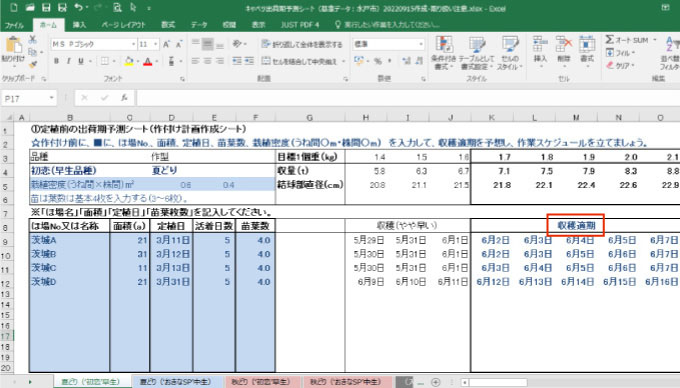The image size is (680, 388).
Task: Toggle Italic formatting
Action: [68, 61]
